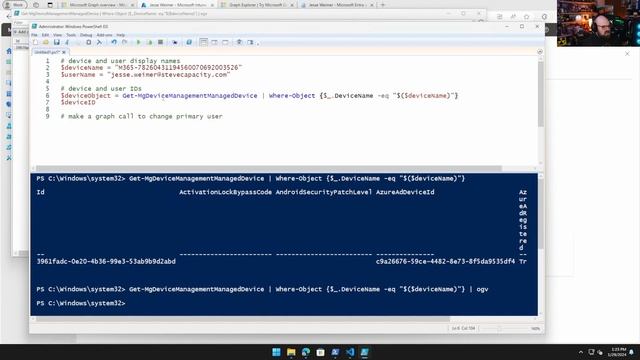
Task: Open the Edit menu
Action: click(45, 35)
